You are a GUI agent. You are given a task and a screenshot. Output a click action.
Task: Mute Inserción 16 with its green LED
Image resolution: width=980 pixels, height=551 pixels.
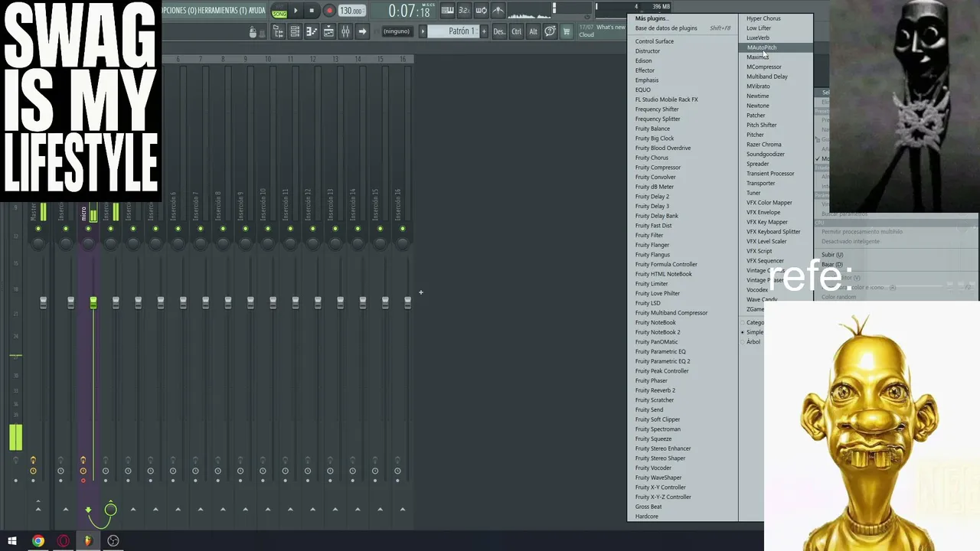coord(402,229)
